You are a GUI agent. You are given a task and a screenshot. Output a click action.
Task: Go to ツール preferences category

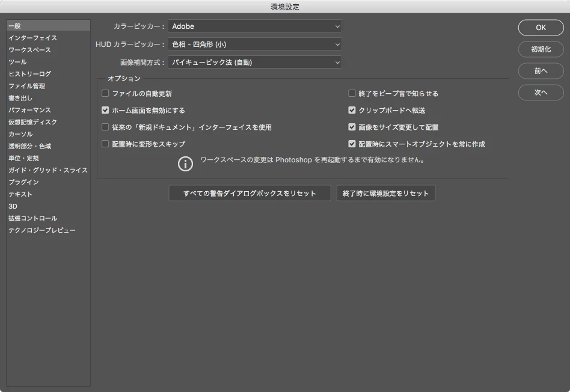[48, 62]
